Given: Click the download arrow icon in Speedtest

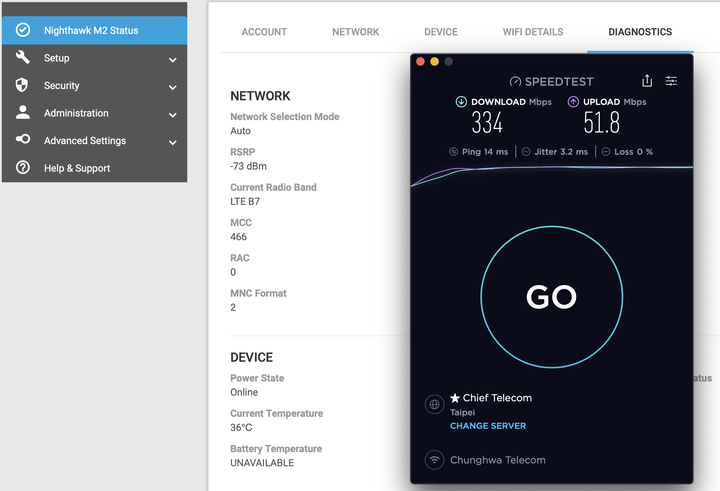Looking at the screenshot, I should [461, 102].
